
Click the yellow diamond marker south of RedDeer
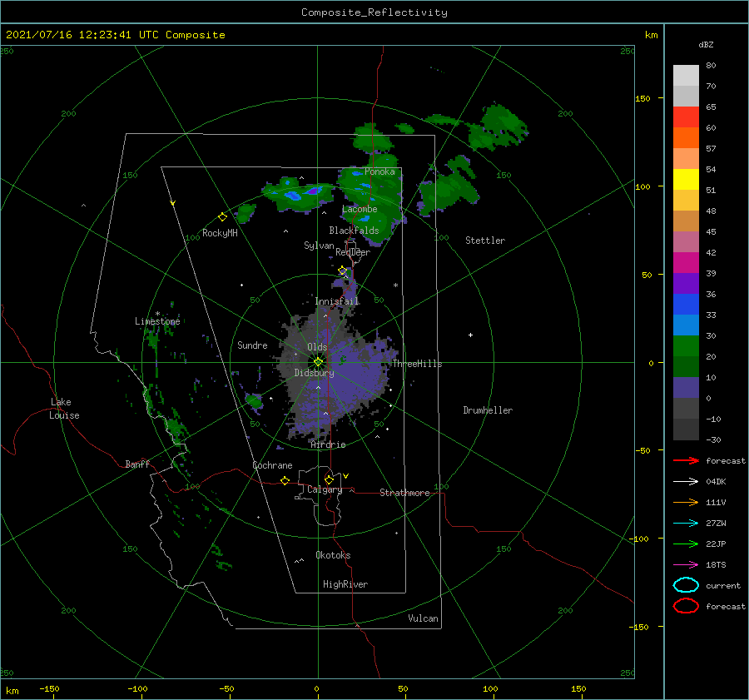(342, 271)
